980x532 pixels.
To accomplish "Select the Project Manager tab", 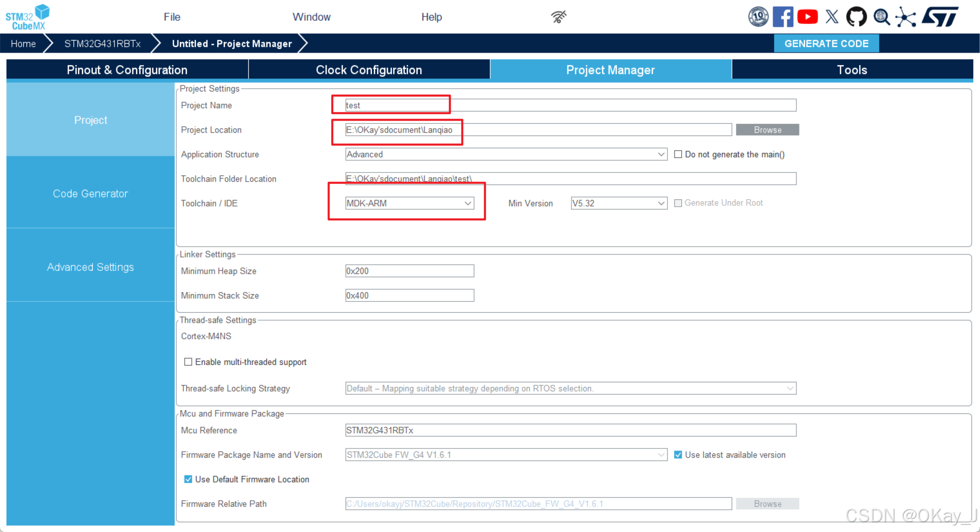I will 611,70.
